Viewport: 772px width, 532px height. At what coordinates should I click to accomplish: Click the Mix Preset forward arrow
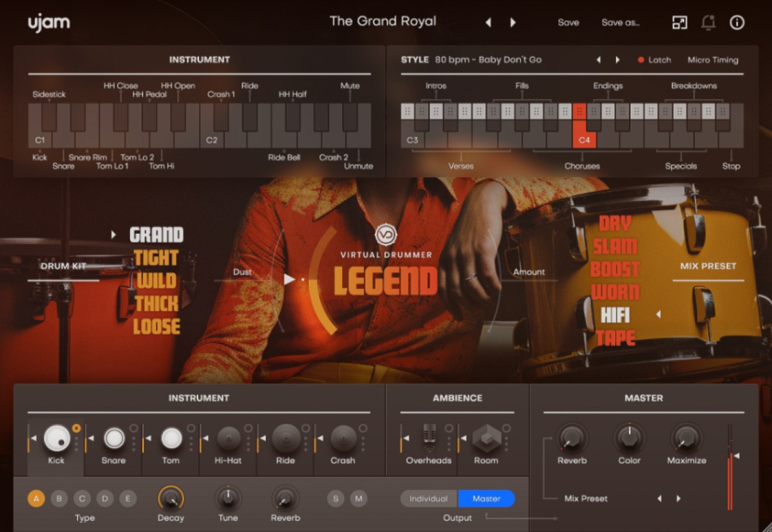(x=677, y=499)
